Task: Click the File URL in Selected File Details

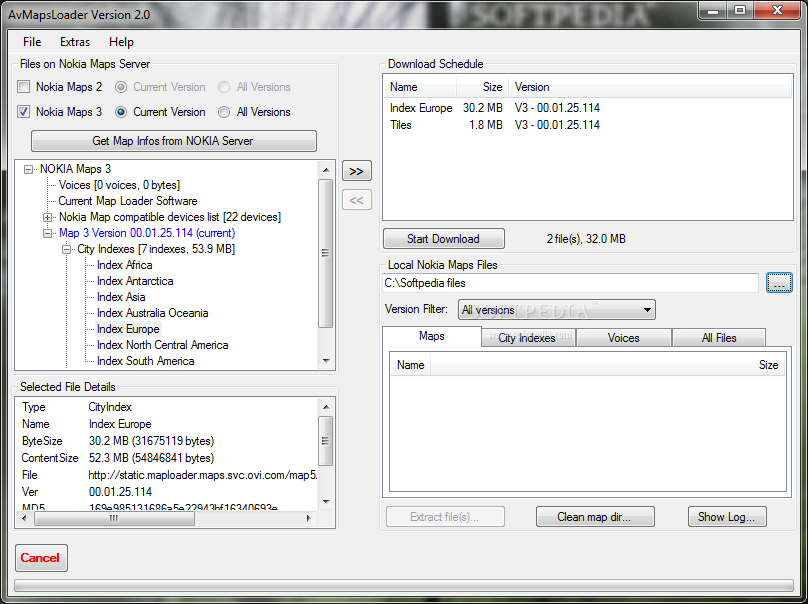Action: [203, 475]
